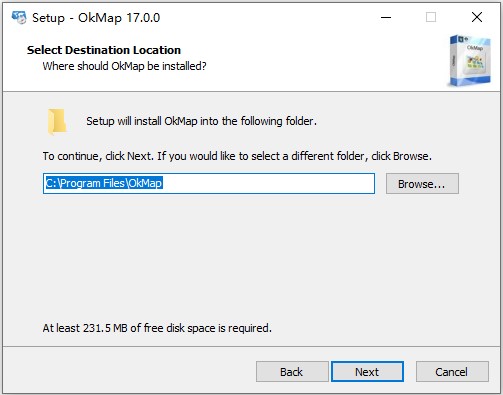Click empty title bar area beside version text
The height and width of the screenshot is (395, 503).
click(267, 17)
